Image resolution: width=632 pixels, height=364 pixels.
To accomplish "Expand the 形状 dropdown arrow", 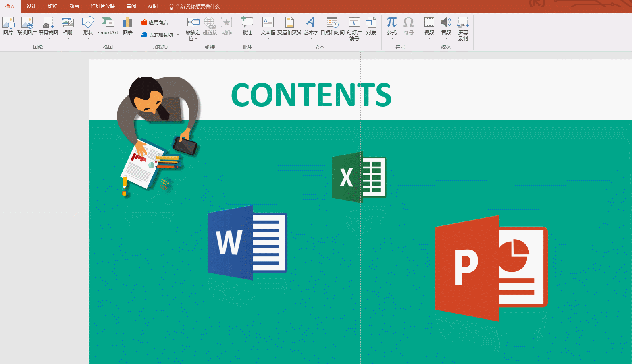I will 89,39.
